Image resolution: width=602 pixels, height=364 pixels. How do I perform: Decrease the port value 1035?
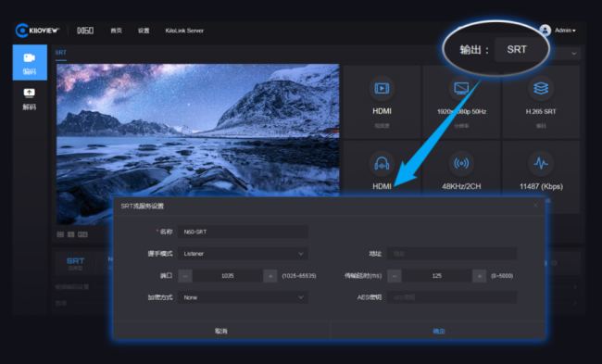point(185,276)
